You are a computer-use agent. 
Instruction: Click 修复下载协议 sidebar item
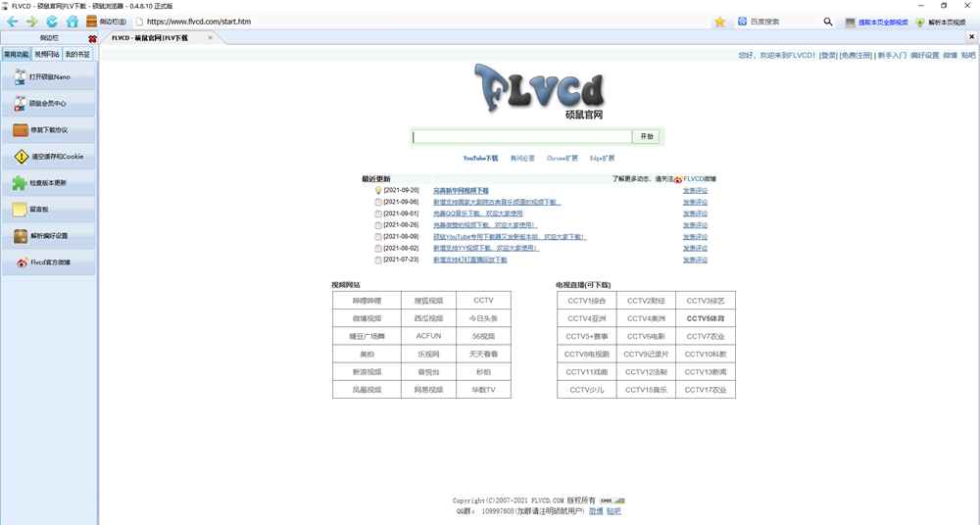pyautogui.click(x=49, y=130)
